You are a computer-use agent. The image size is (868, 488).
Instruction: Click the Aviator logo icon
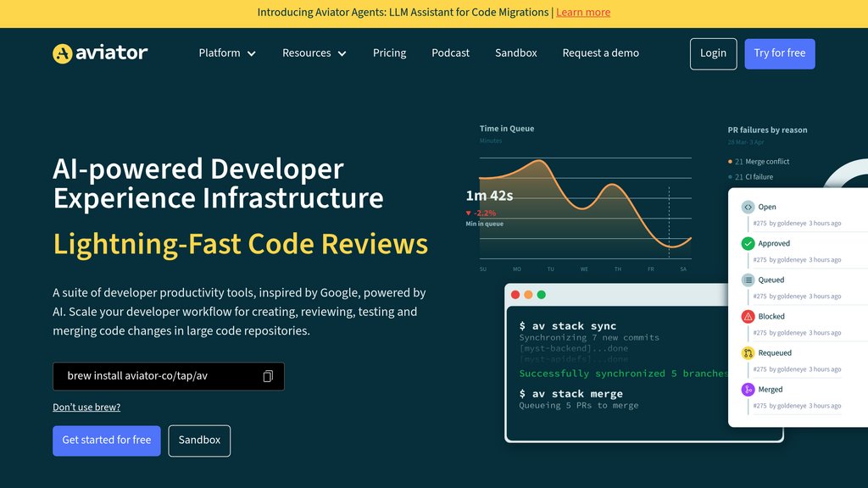[x=63, y=53]
